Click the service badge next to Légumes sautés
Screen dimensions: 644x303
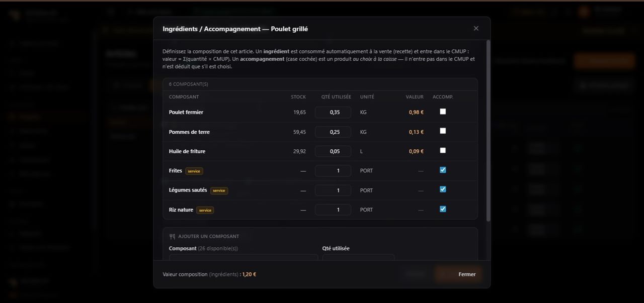pos(219,190)
